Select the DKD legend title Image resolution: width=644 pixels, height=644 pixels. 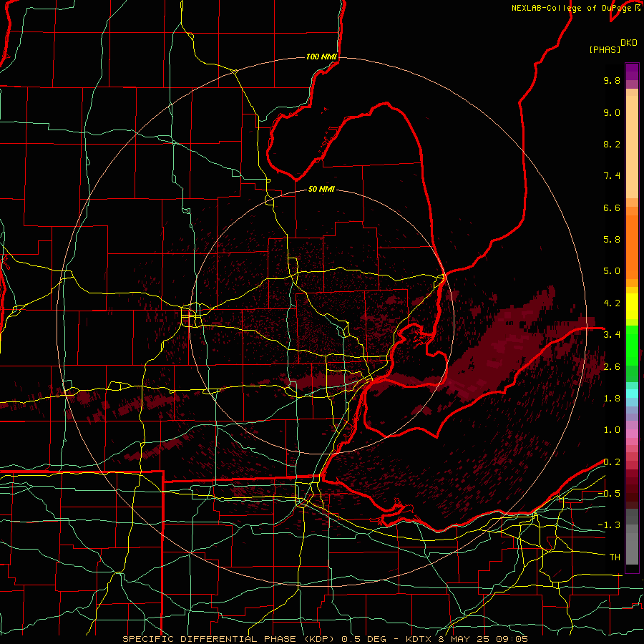629,43
